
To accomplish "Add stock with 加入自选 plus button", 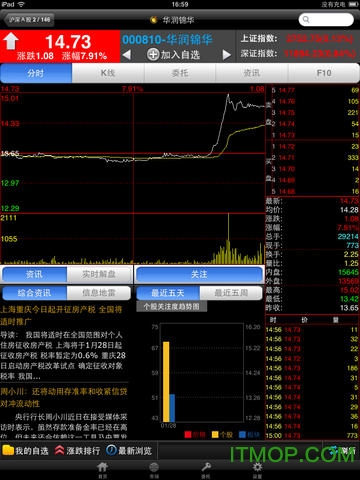I will 173,54.
